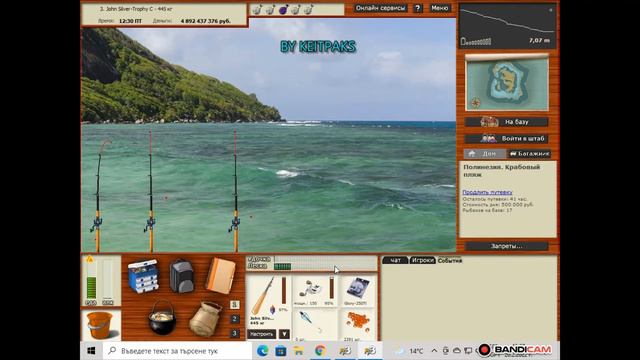The width and height of the screenshot is (640, 360).
Task: Open Google Chrome from taskbar
Action: click(x=320, y=351)
